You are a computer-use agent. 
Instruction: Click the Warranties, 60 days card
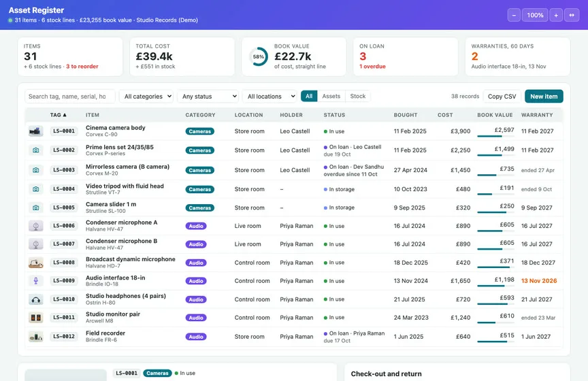[x=517, y=56]
